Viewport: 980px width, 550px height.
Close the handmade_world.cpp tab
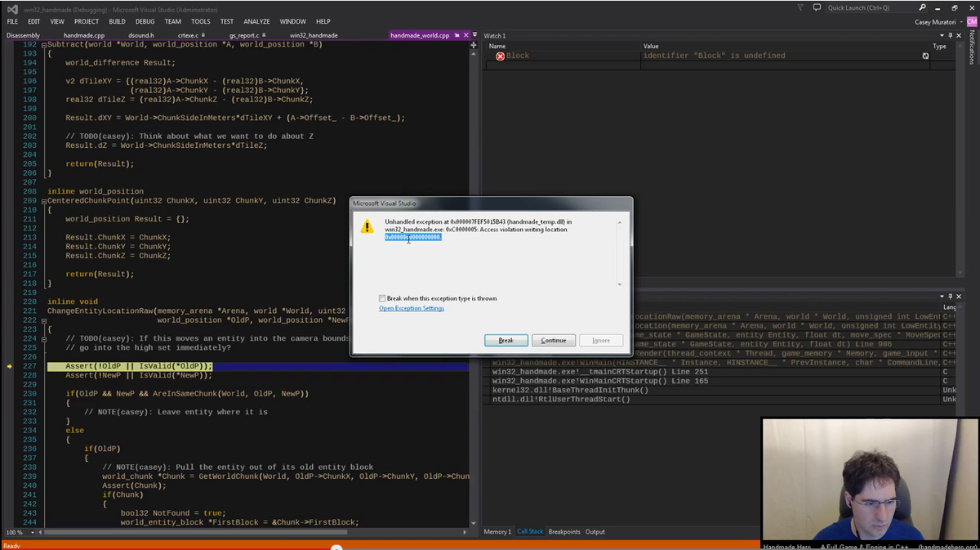pos(465,35)
